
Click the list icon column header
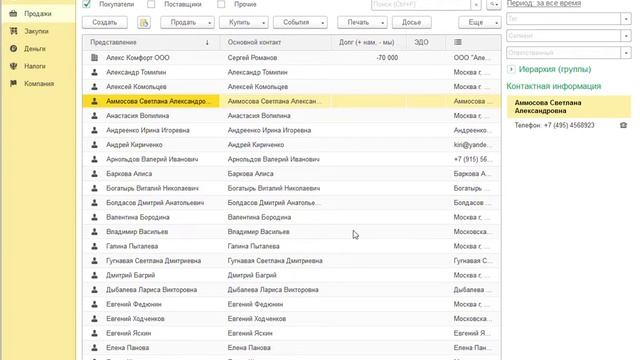point(458,42)
